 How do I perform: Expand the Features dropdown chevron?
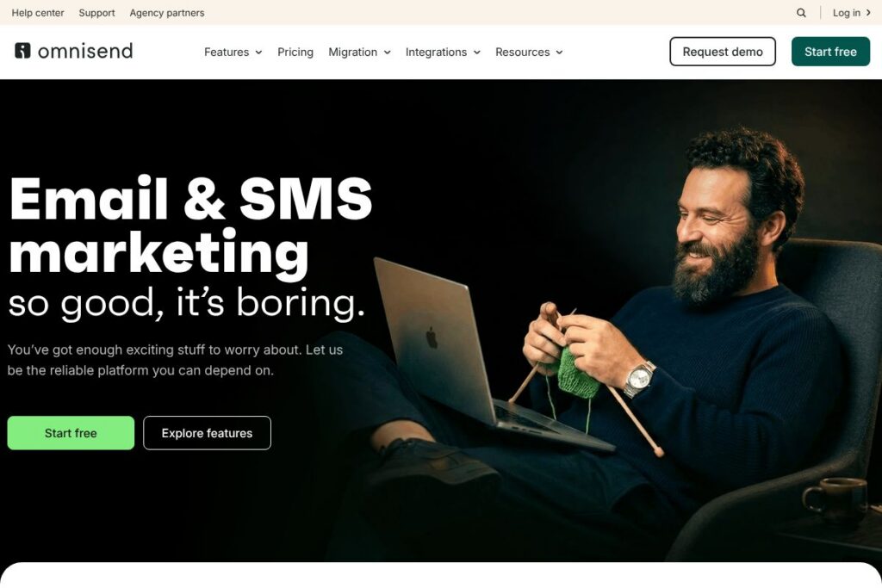click(x=258, y=53)
